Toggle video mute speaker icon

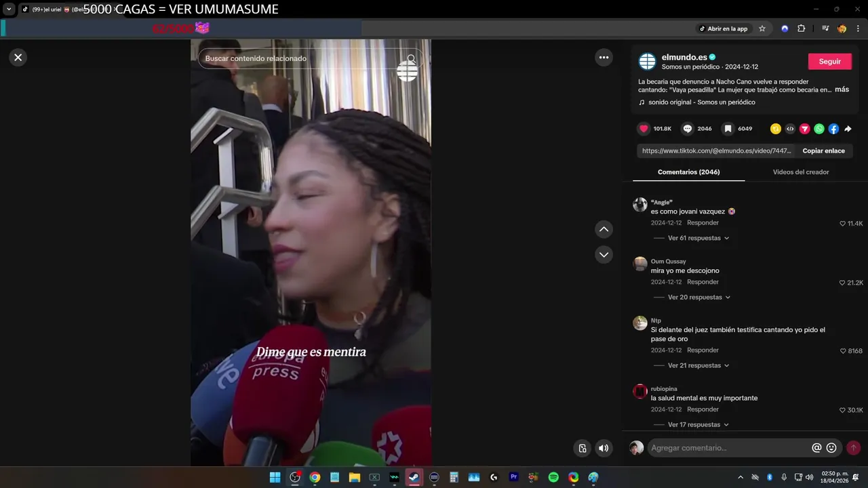pyautogui.click(x=604, y=448)
